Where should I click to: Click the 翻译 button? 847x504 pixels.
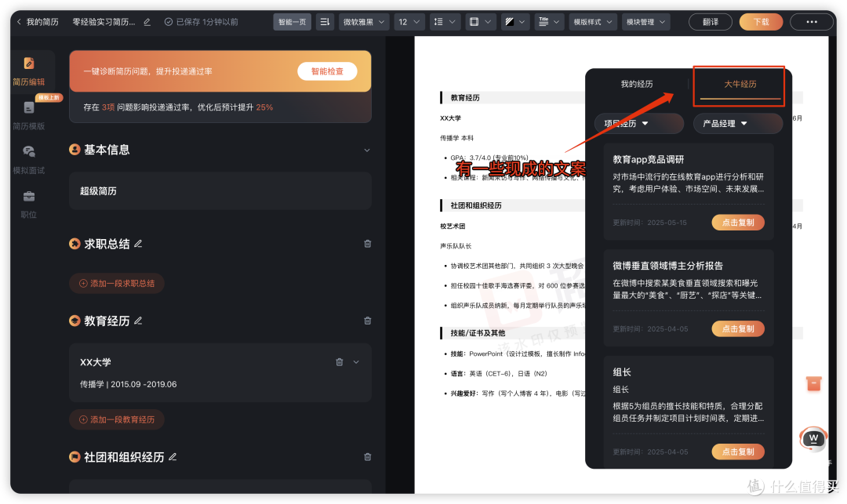point(711,22)
